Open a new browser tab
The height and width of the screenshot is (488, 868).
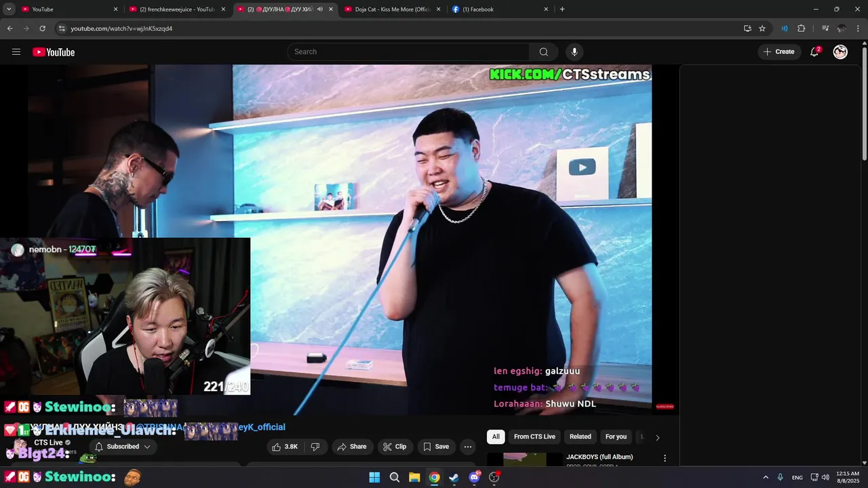(x=562, y=9)
